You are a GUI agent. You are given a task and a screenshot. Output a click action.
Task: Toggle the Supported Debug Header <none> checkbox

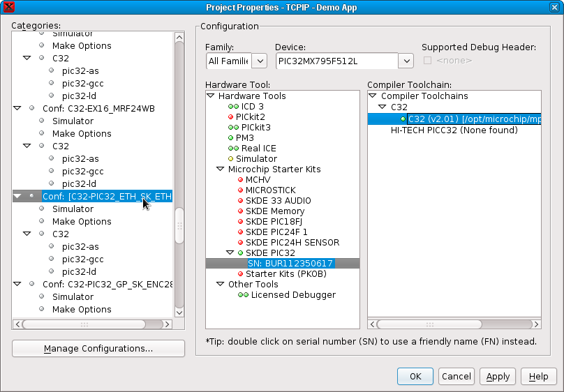[x=427, y=61]
